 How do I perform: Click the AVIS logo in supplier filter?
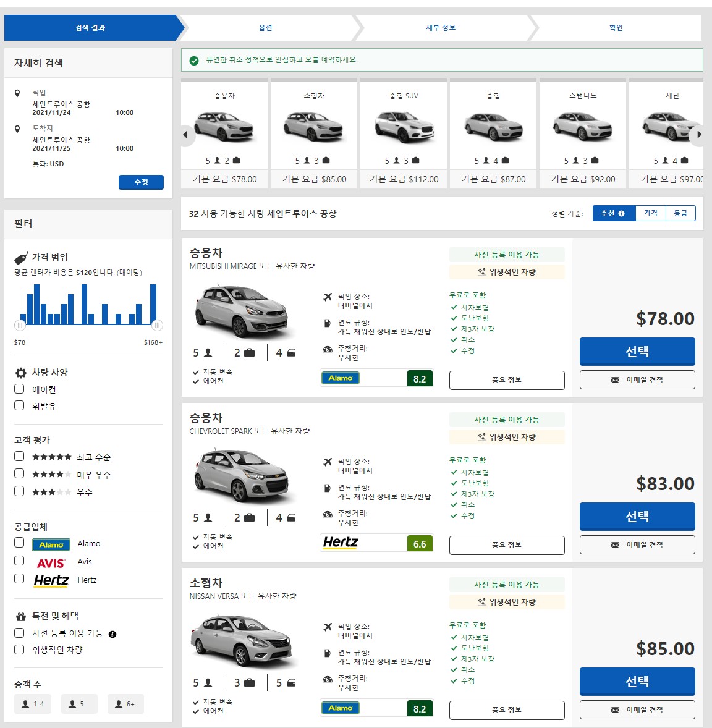pyautogui.click(x=51, y=563)
